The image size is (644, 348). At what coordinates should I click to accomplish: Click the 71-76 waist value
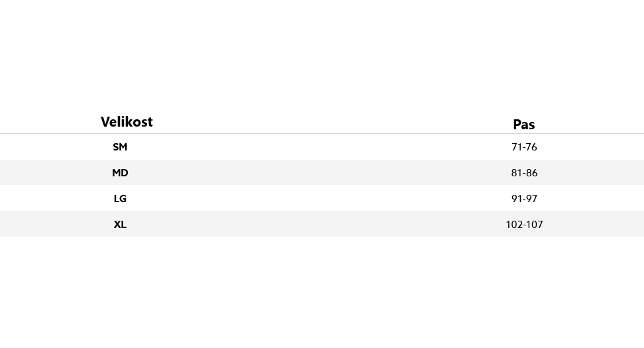tap(524, 147)
